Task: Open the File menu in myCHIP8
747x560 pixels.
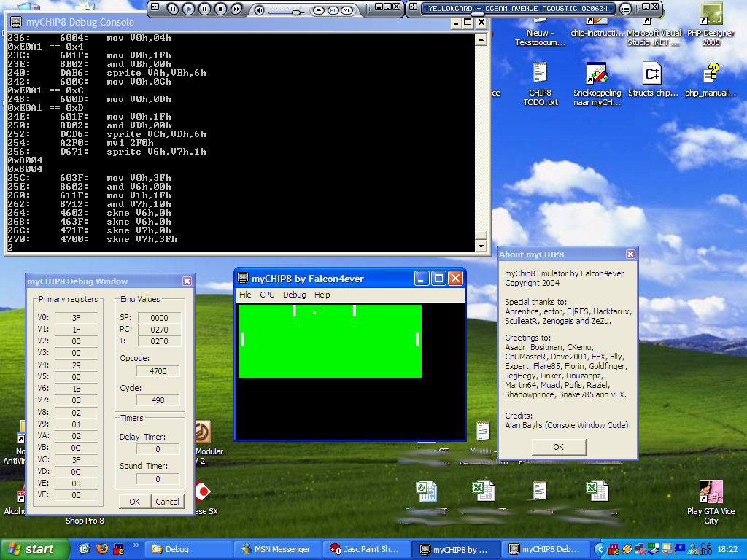Action: (x=245, y=295)
